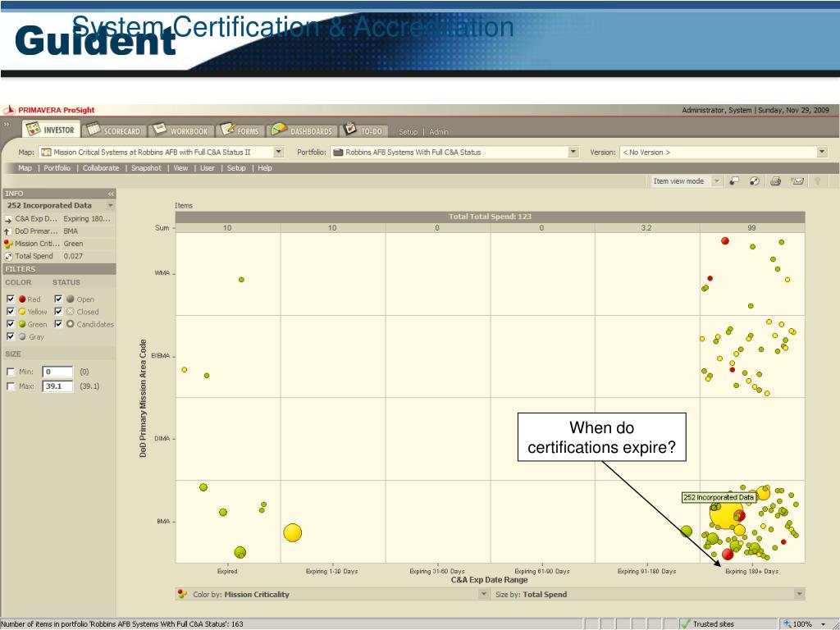840x630 pixels.
Task: Open the Dashboards tab
Action: click(x=302, y=130)
